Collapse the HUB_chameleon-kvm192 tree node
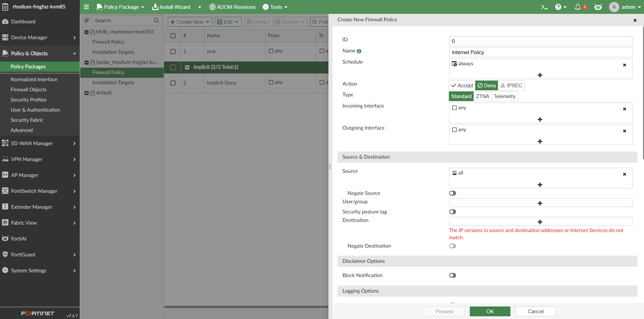This screenshot has width=644, height=319. pyautogui.click(x=87, y=32)
